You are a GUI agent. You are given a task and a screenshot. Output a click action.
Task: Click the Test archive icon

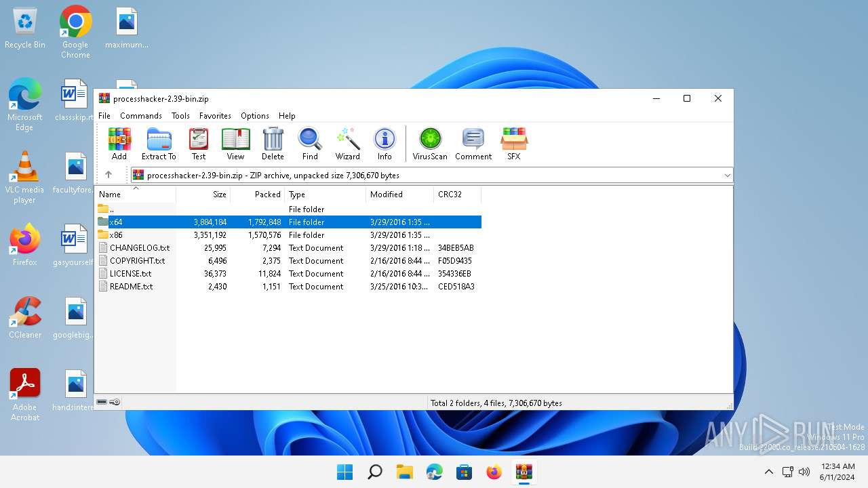[x=199, y=144]
